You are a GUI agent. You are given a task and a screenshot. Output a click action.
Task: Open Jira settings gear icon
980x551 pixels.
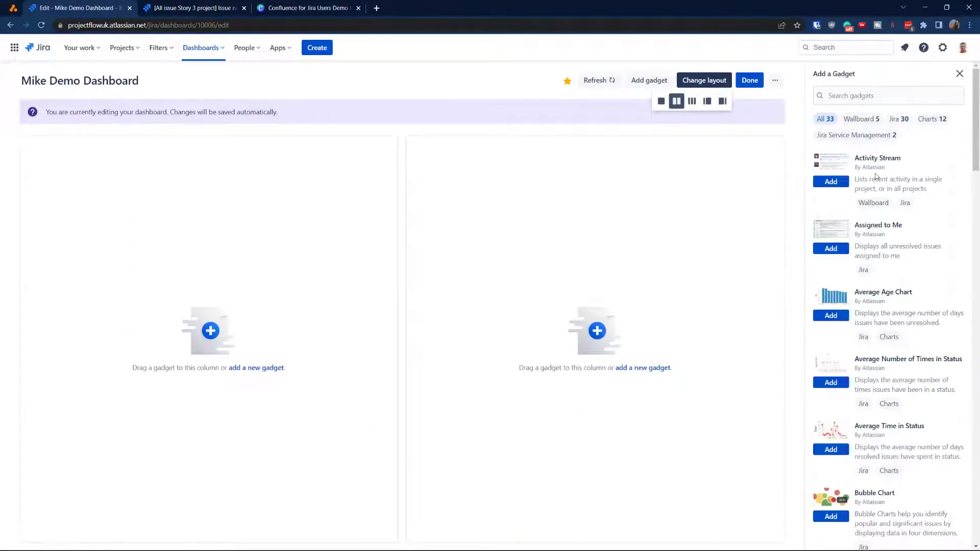tap(943, 47)
